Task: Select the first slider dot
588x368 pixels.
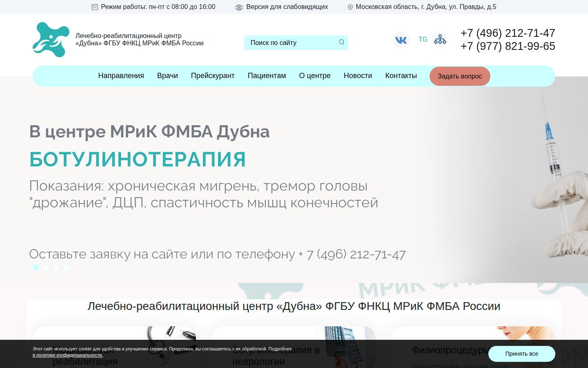Action: tap(36, 267)
